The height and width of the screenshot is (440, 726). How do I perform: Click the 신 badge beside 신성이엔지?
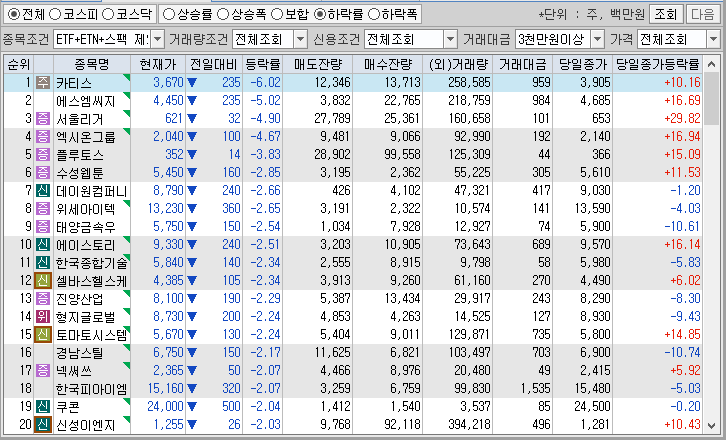(x=43, y=425)
